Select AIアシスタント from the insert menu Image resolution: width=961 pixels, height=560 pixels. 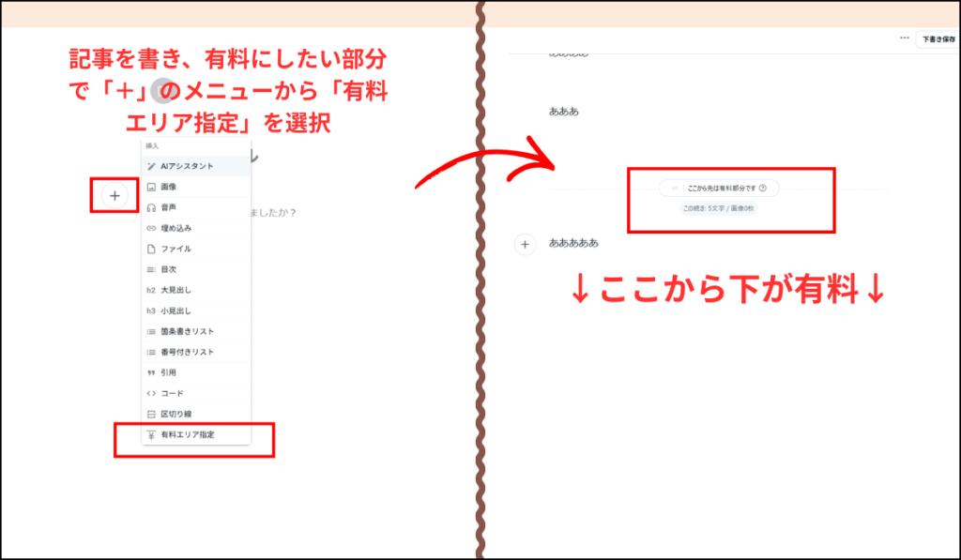coord(187,166)
